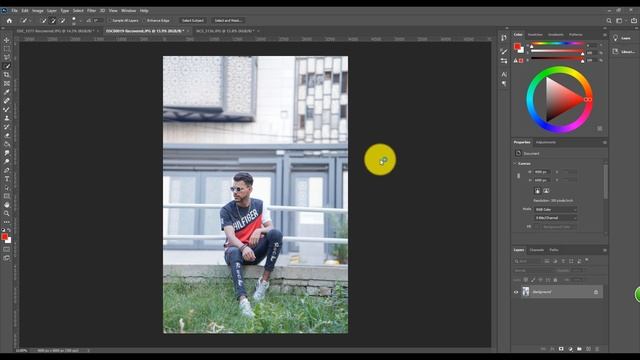Collapse the Canvas section in Properties

pyautogui.click(x=515, y=164)
